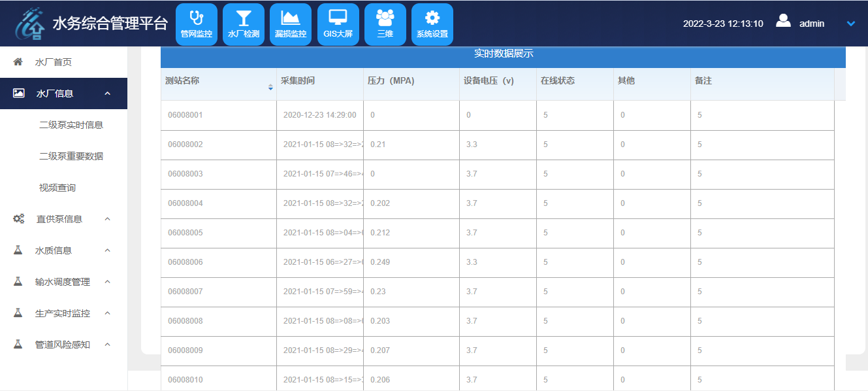Viewport: 868px width, 391px height.
Task: Go to 水厂首页 in sidebar
Action: coord(53,62)
